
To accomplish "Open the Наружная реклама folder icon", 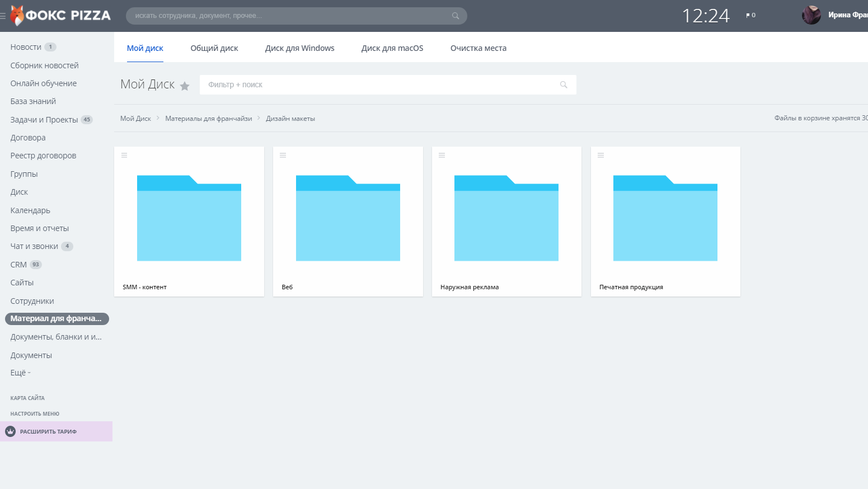I will (506, 218).
